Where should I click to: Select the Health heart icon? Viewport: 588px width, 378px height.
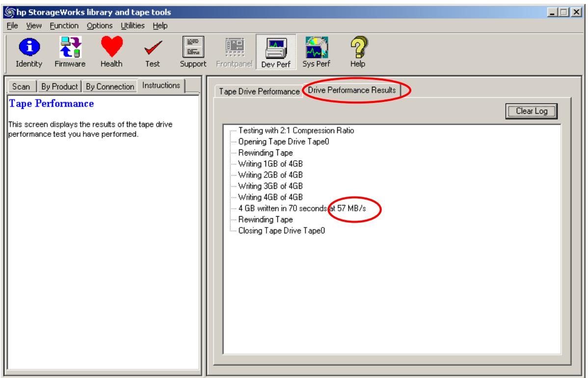pos(111,52)
